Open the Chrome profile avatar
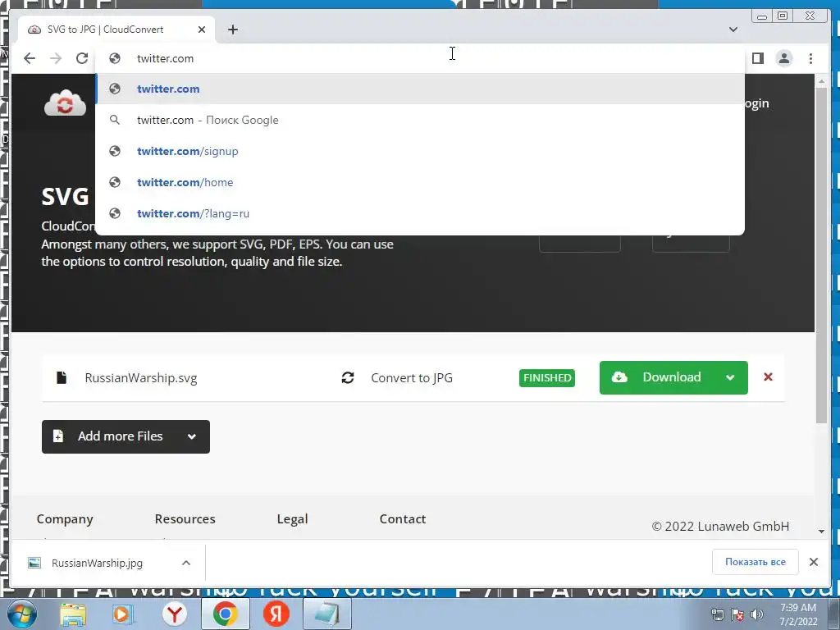Image resolution: width=840 pixels, height=630 pixels. click(783, 58)
